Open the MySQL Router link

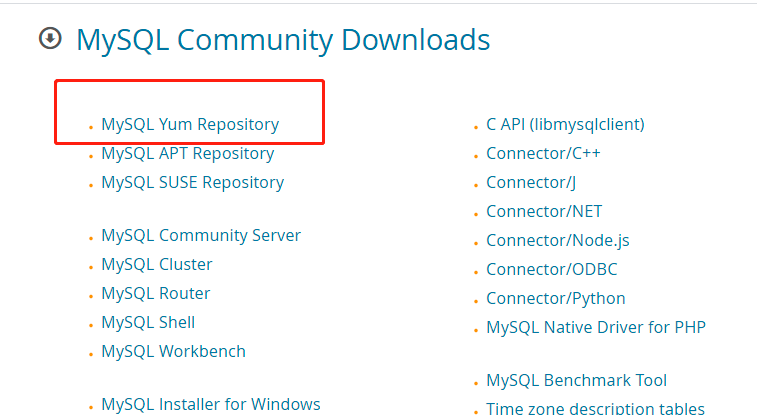click(156, 293)
